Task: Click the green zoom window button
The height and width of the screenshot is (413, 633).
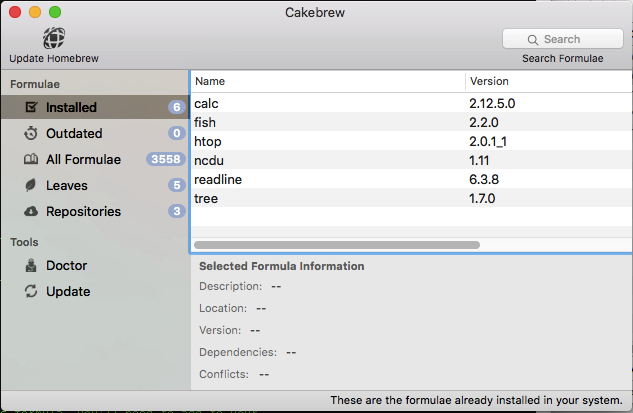Action: (x=55, y=12)
